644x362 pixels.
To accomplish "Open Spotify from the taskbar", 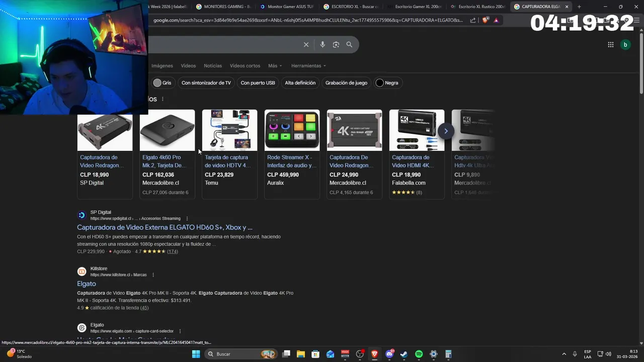I will click(x=419, y=354).
